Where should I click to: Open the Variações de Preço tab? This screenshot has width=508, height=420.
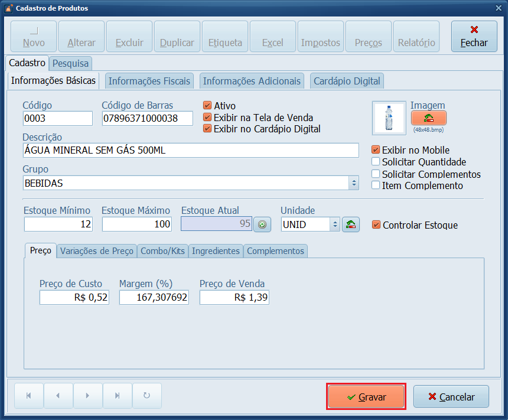tap(97, 251)
